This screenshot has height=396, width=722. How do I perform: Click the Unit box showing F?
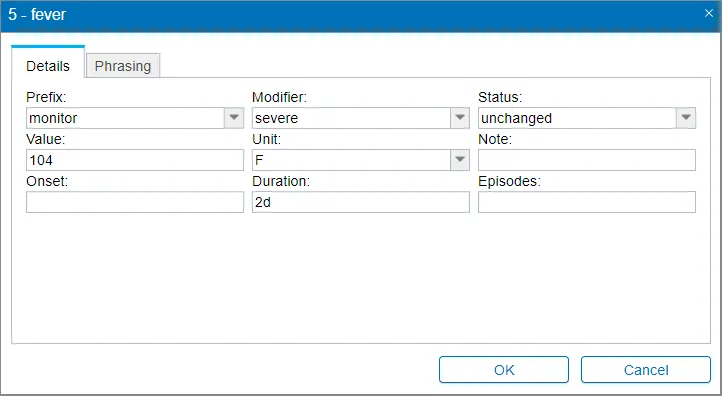351,160
